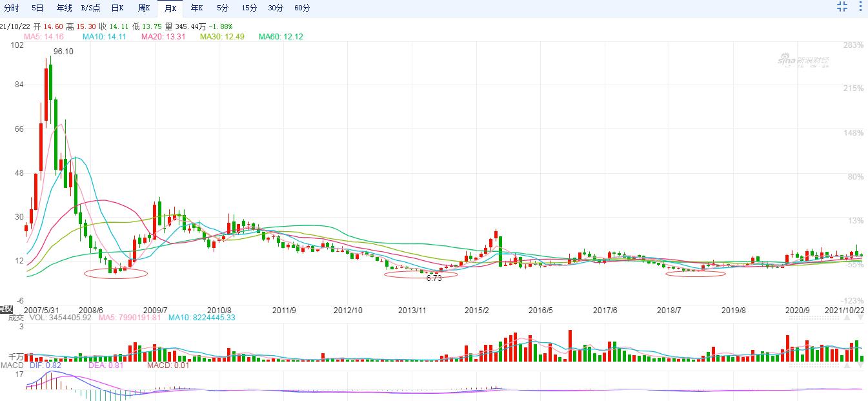
Task: Open the MACD indicator label
Action: pyautogui.click(x=12, y=365)
